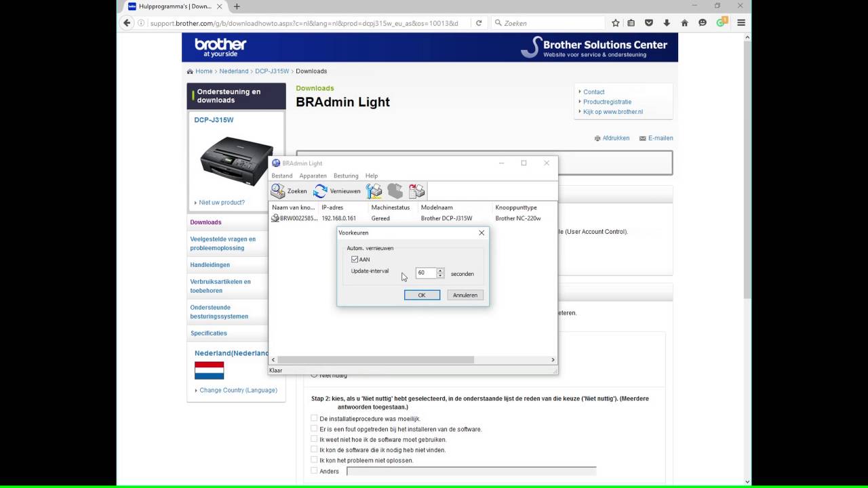868x488 pixels.
Task: Decrease update interval with down spinner arrow
Action: coord(440,275)
